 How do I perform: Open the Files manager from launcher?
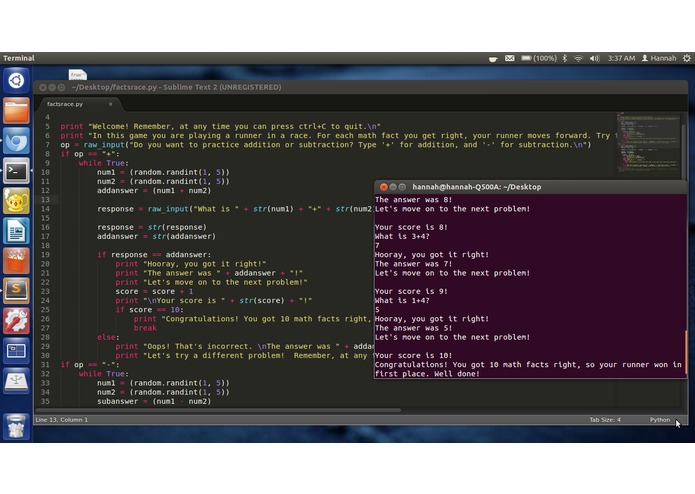pyautogui.click(x=16, y=111)
